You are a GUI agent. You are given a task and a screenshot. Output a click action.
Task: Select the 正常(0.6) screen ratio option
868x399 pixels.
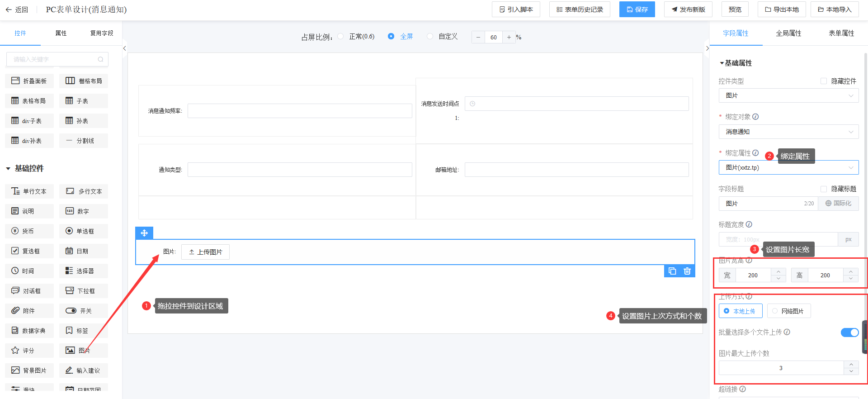click(x=340, y=37)
